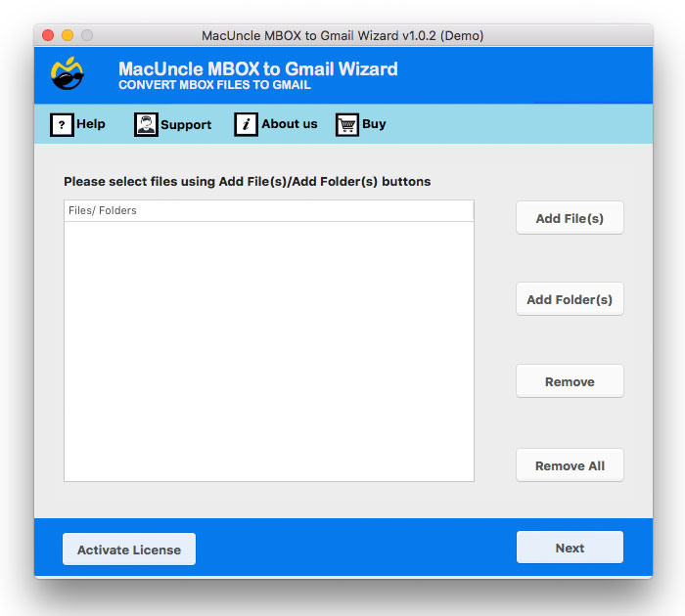This screenshot has width=685, height=616.
Task: Open the About us label
Action: click(290, 124)
